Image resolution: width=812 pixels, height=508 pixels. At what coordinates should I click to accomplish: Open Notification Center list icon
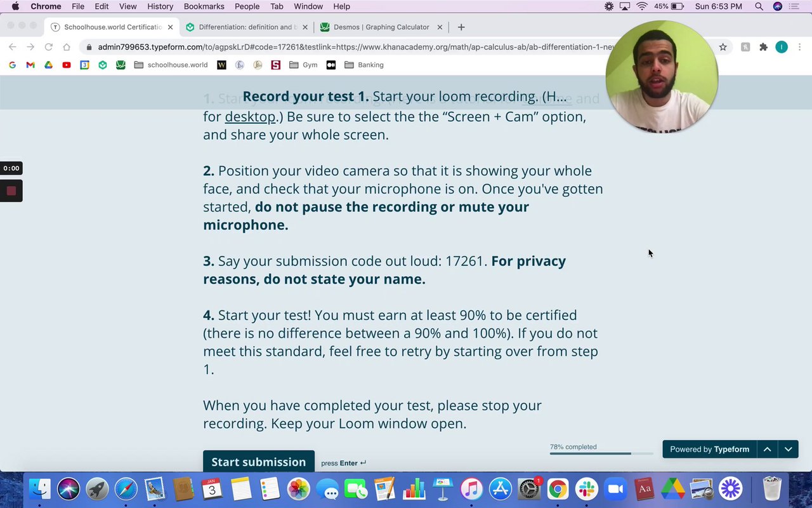[794, 6]
